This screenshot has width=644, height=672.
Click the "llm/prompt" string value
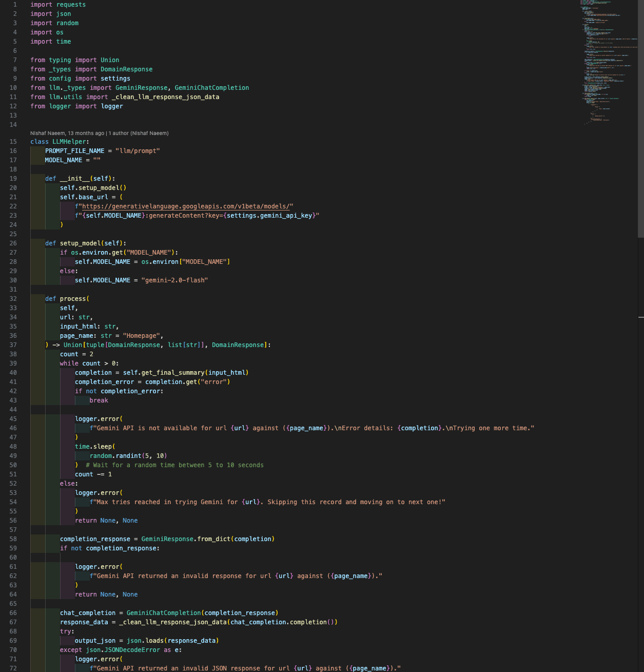click(138, 151)
